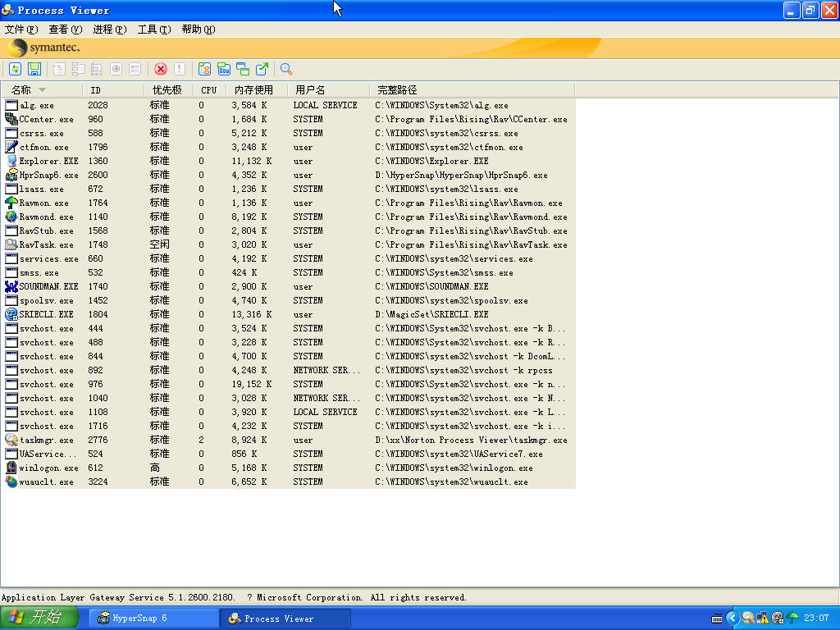Click the sort arrow beside 名称 header
840x630 pixels.
point(43,90)
